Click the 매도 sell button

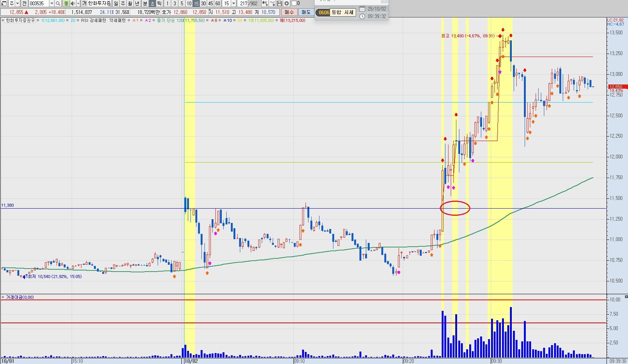pyautogui.click(x=307, y=12)
